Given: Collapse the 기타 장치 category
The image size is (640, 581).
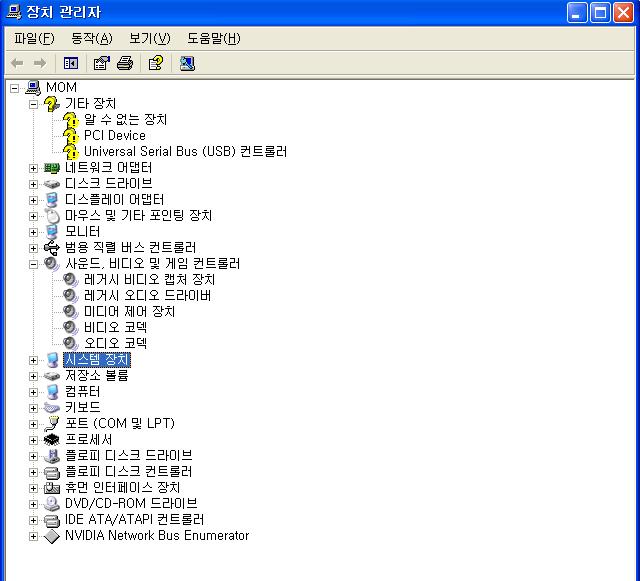Looking at the screenshot, I should click(33, 104).
